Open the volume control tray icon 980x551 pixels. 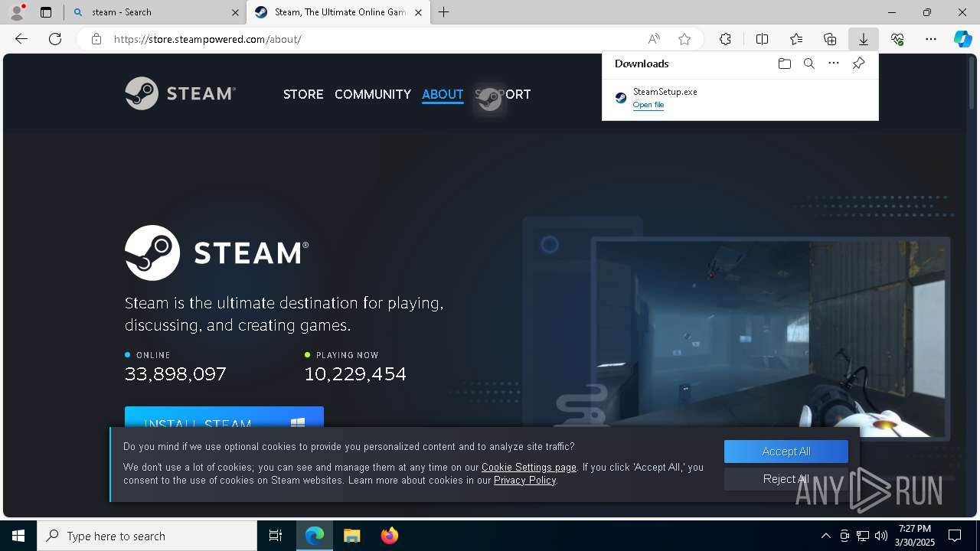point(881,536)
